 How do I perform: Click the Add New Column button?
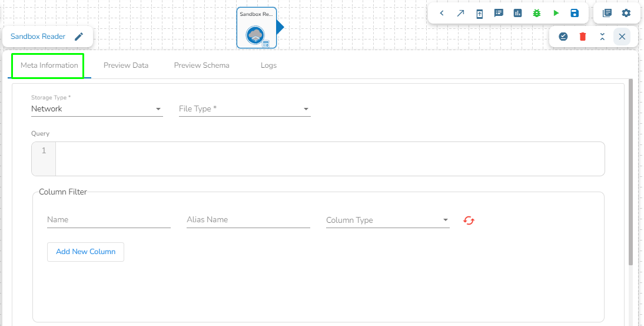(x=85, y=252)
